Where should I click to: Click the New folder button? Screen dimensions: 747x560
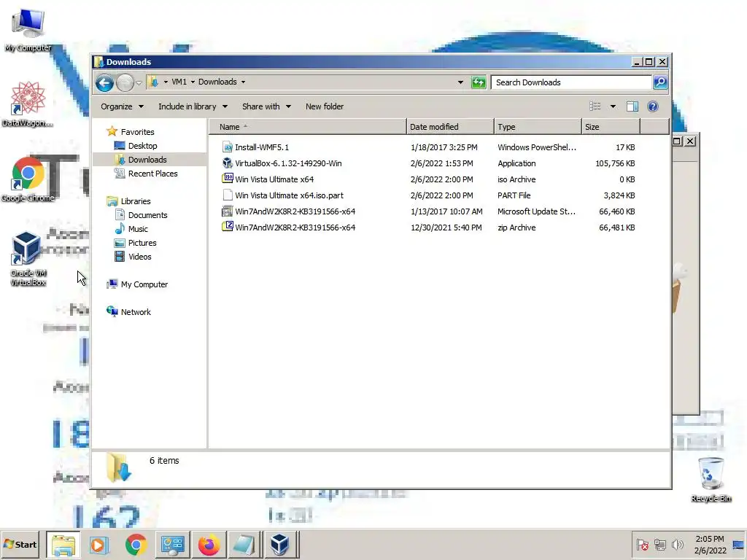point(325,106)
